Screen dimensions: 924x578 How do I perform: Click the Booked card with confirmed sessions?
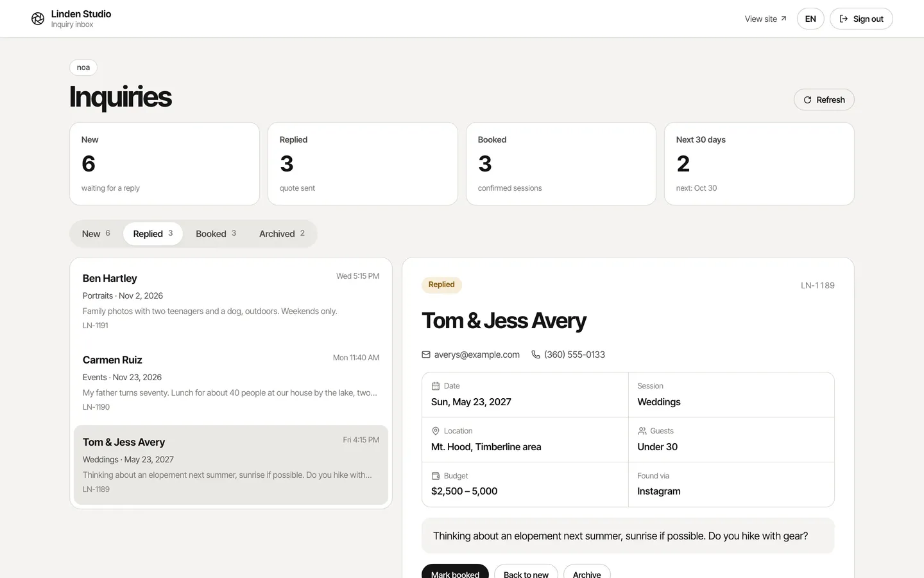click(561, 164)
